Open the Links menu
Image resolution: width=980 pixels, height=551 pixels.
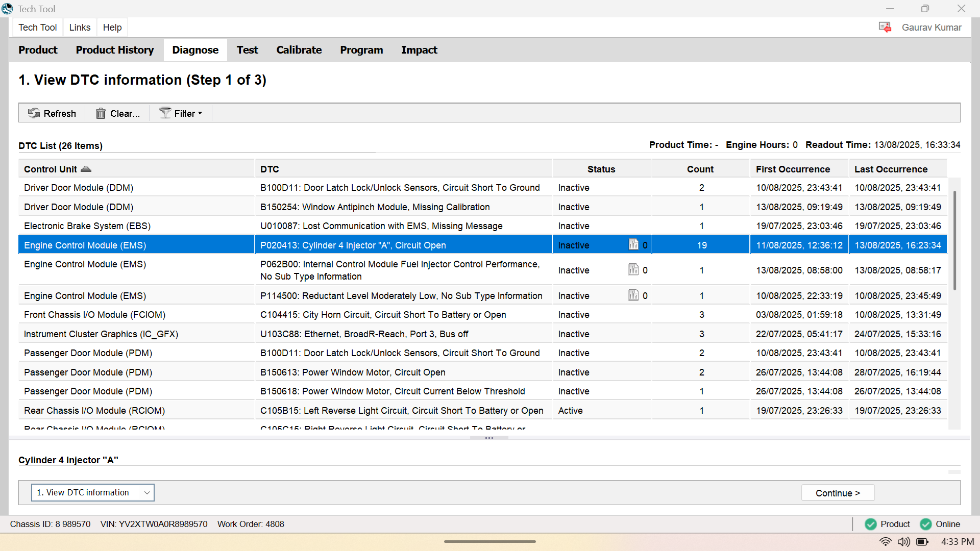click(80, 28)
